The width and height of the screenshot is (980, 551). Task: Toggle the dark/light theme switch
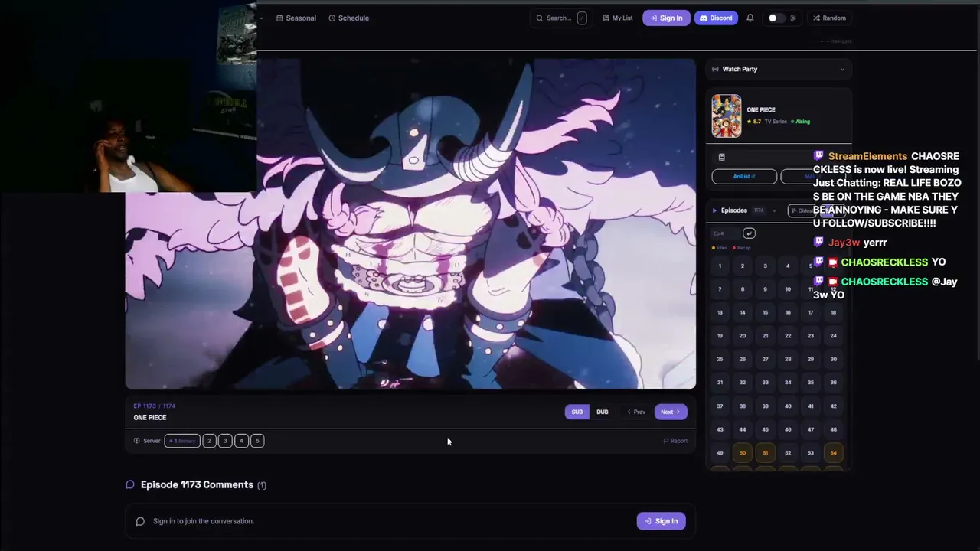coord(776,18)
